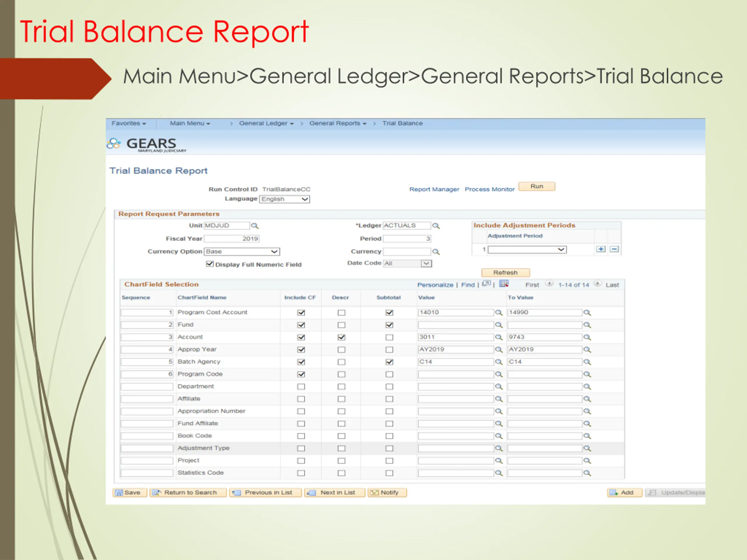This screenshot has height=560, width=747.
Task: Open the Process Monitor link
Action: pyautogui.click(x=489, y=189)
